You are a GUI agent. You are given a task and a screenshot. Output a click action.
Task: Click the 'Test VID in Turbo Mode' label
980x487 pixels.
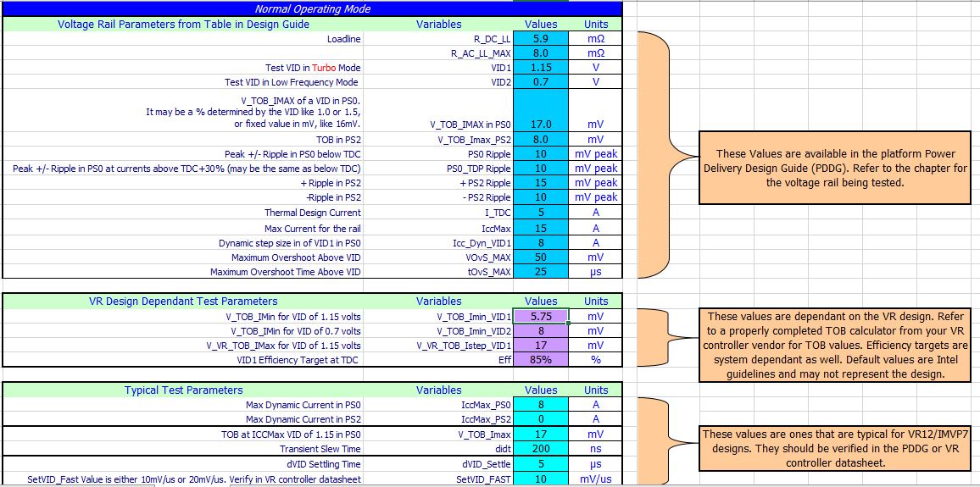(313, 68)
